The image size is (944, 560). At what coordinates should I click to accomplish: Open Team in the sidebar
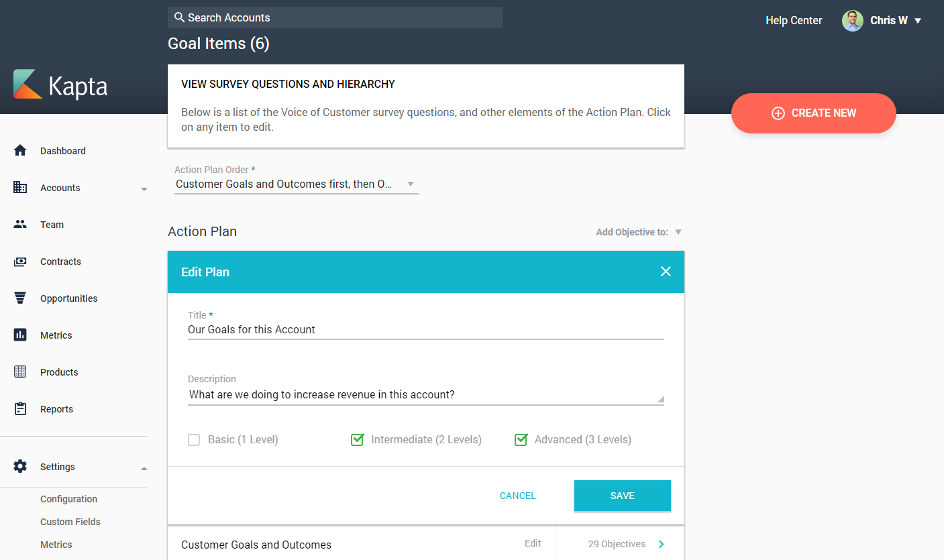click(52, 225)
